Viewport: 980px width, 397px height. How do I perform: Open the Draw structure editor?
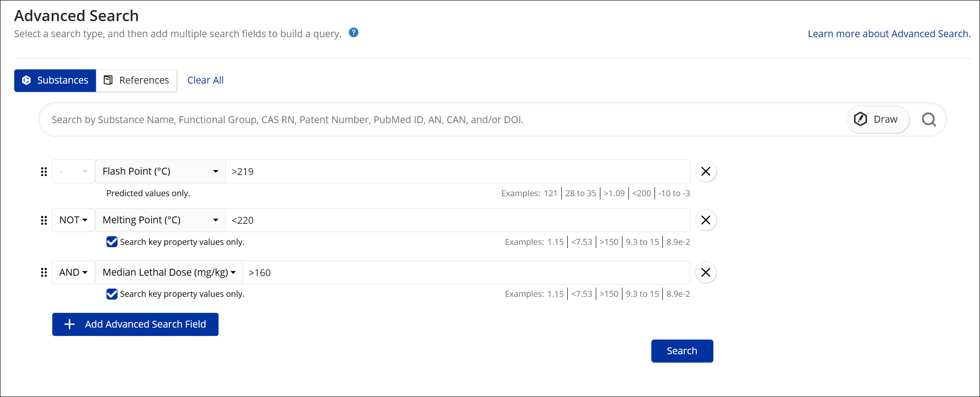click(877, 119)
